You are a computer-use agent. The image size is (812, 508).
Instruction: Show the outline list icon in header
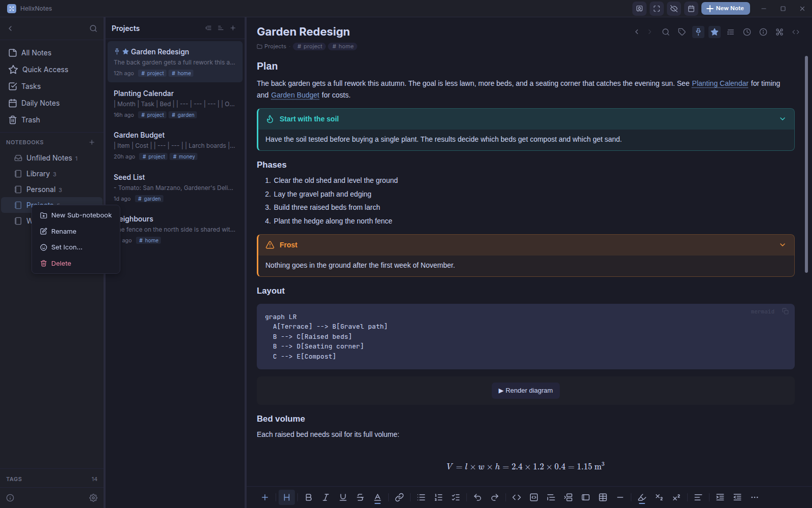pos(731,32)
